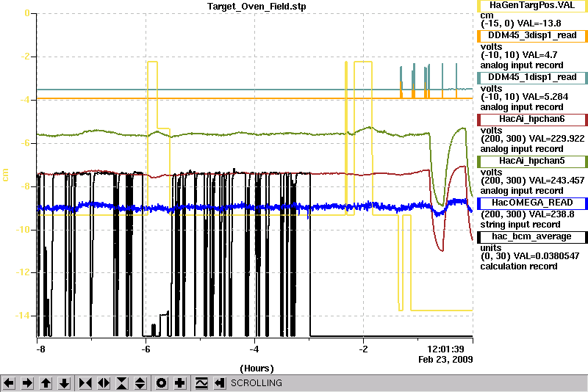Pan the plot up with the up arrow
588x392 pixels.
[46, 383]
